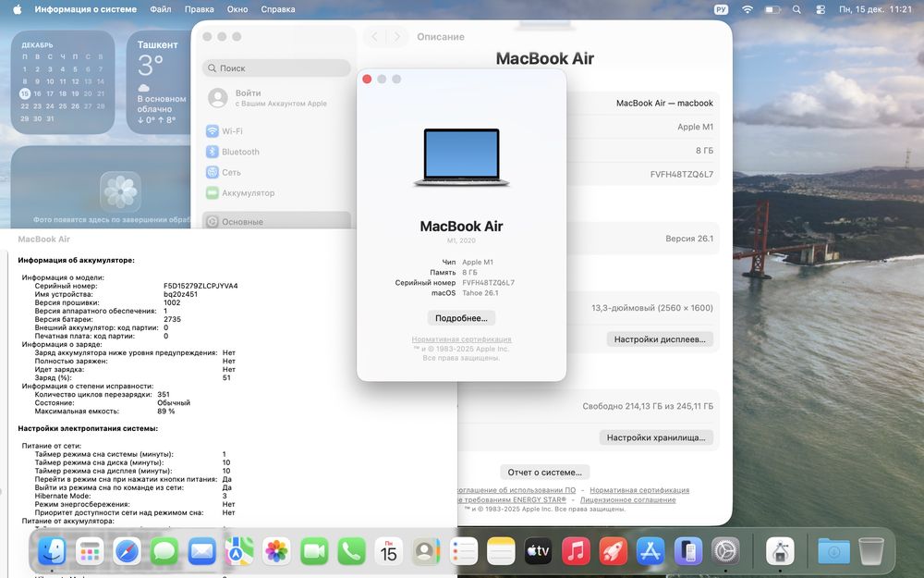This screenshot has height=578, width=924.
Task: Open App Store from the Dock
Action: pyautogui.click(x=650, y=552)
